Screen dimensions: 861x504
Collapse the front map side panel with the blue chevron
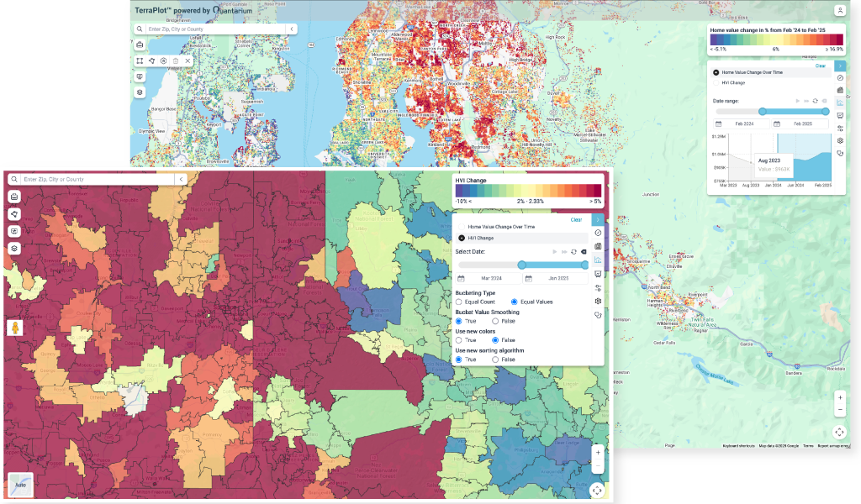pyautogui.click(x=598, y=220)
